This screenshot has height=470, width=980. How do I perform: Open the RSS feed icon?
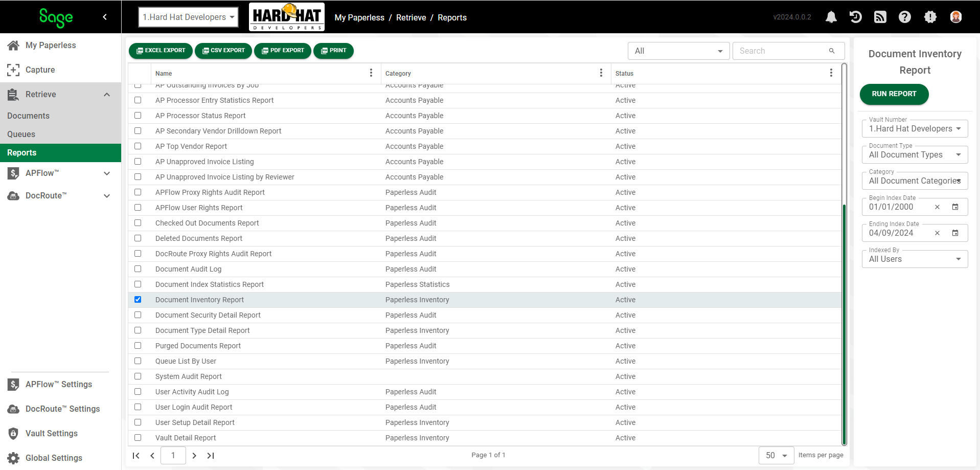880,17
